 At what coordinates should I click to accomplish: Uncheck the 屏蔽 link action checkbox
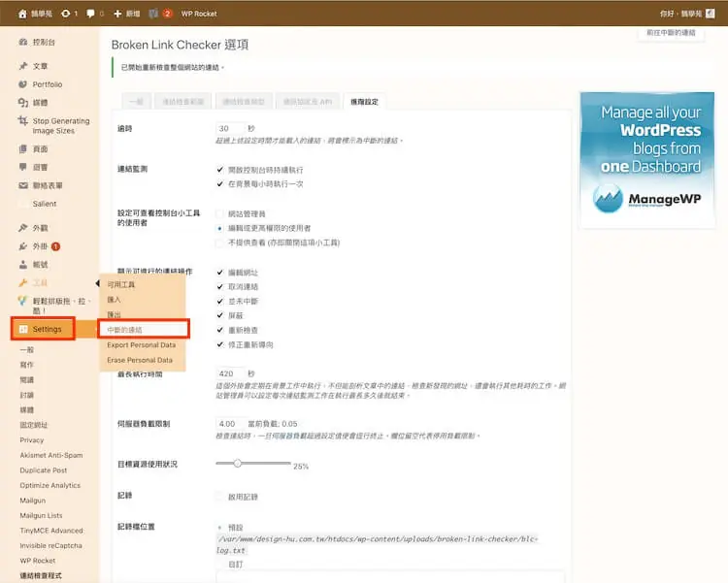pyautogui.click(x=220, y=315)
